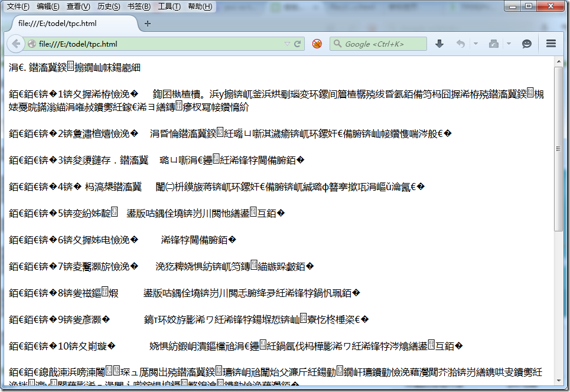Screen dimensions: 570x392
Task: Maximize the browser window
Action: point(529,6)
